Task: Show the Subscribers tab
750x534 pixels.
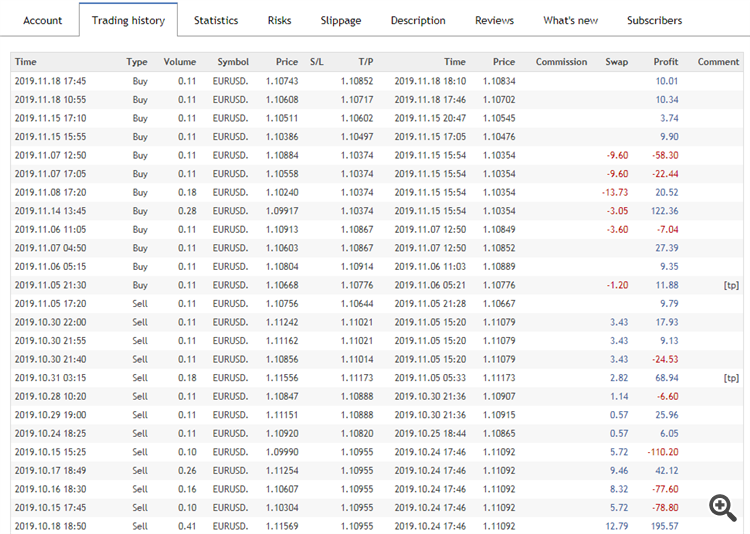Action: [x=654, y=21]
